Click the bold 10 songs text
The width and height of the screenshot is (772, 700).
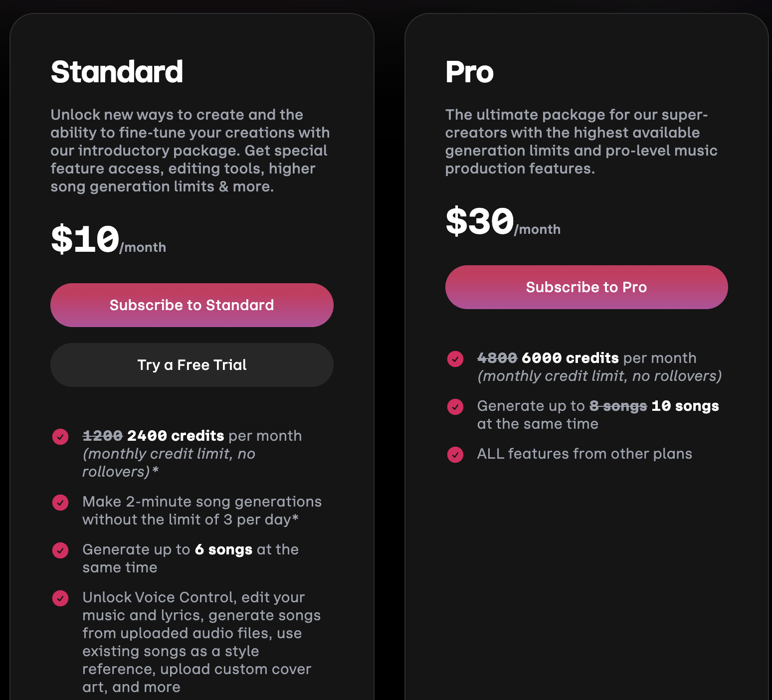click(x=685, y=406)
